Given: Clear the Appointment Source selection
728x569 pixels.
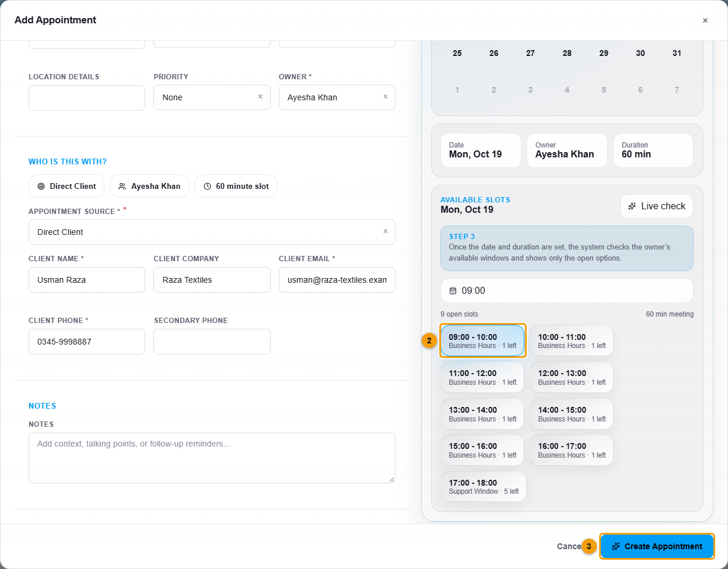Looking at the screenshot, I should pyautogui.click(x=385, y=231).
